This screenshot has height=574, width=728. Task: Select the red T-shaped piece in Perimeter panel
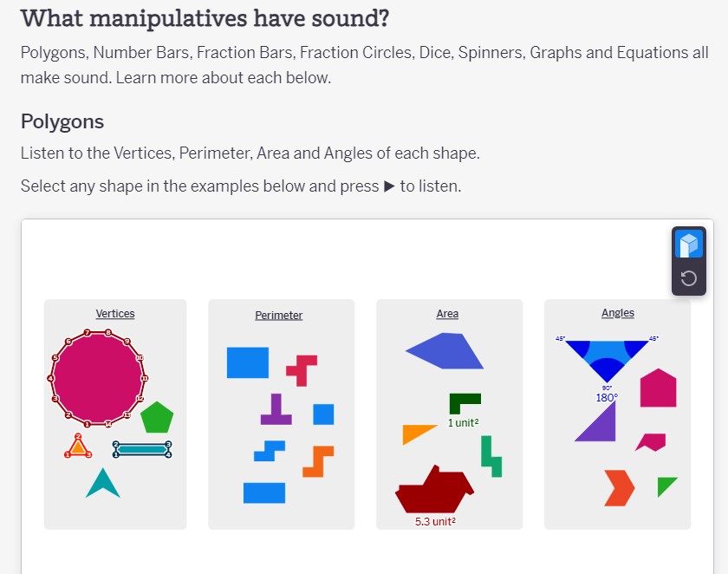[302, 373]
